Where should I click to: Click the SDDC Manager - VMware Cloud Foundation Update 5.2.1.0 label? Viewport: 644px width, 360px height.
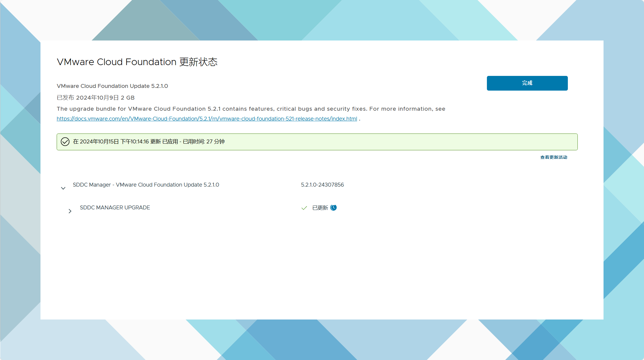point(146,185)
